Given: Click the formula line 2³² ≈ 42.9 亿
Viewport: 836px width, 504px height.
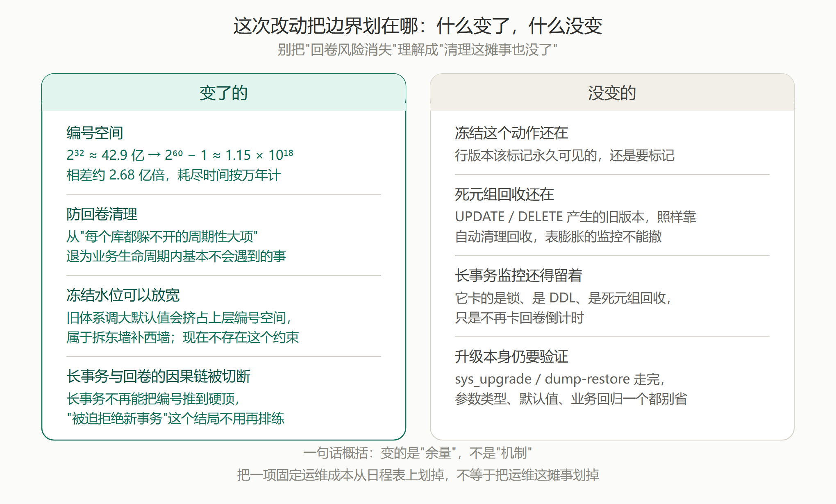Looking at the screenshot, I should tap(179, 155).
